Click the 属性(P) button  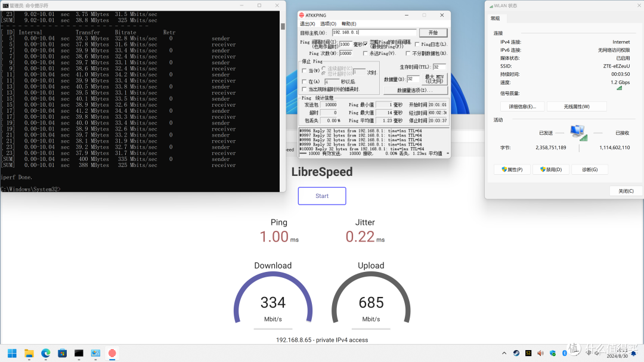pyautogui.click(x=512, y=169)
